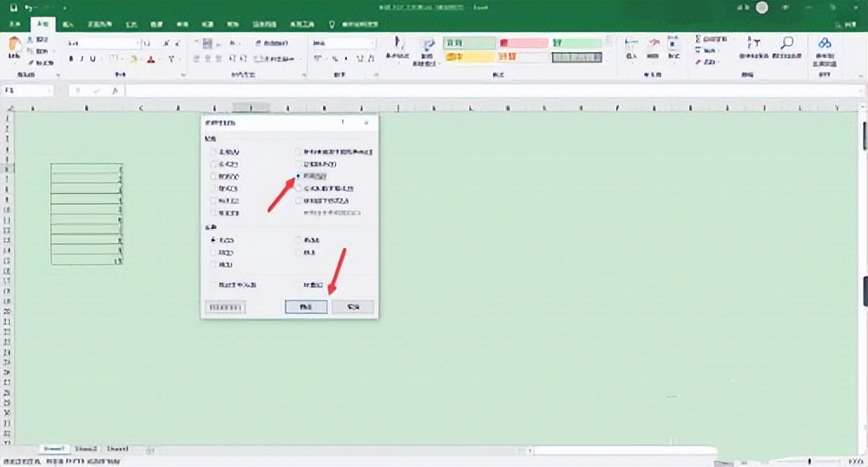Switch to the Formulas ribbon tab

tap(131, 24)
